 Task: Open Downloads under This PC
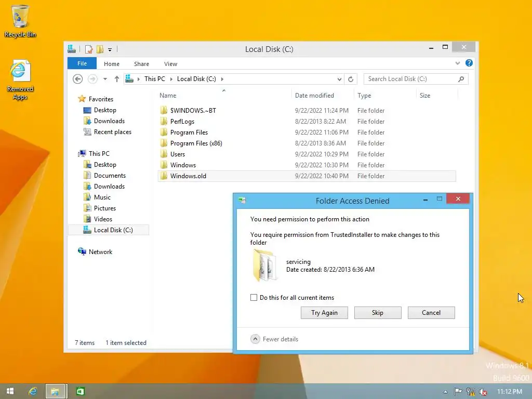(x=109, y=187)
